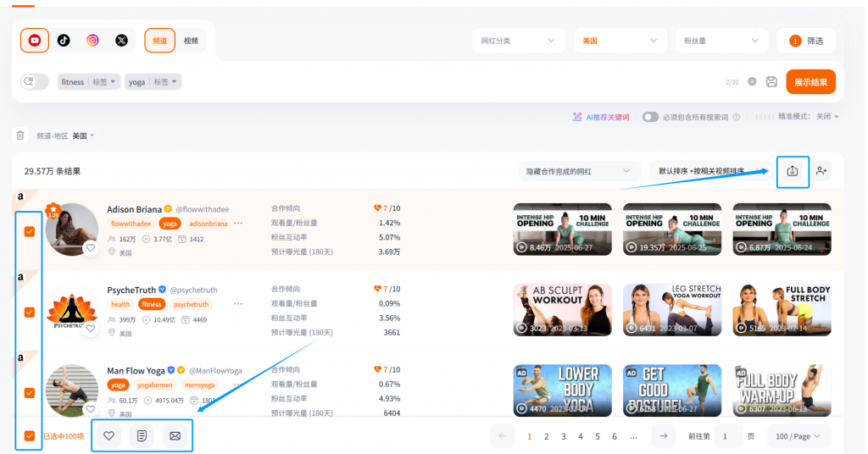The height and width of the screenshot is (454, 868).
Task: Click the AI推荐关键词 link
Action: click(607, 117)
